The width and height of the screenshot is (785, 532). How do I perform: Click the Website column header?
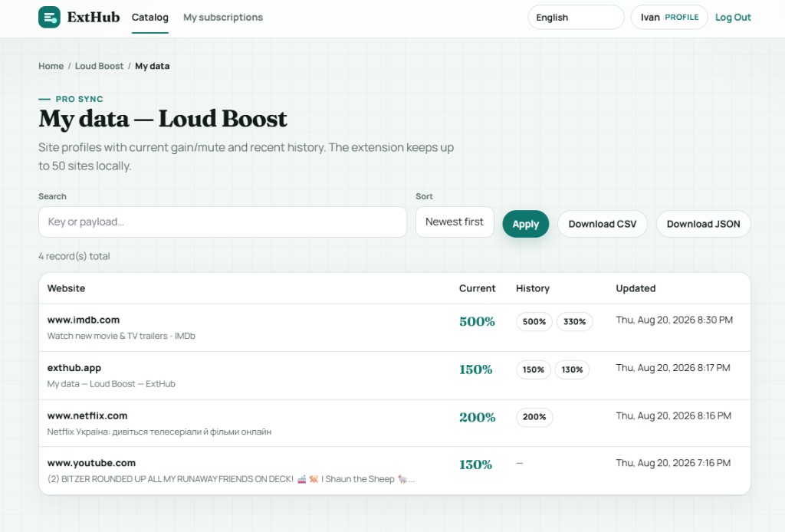pyautogui.click(x=66, y=288)
